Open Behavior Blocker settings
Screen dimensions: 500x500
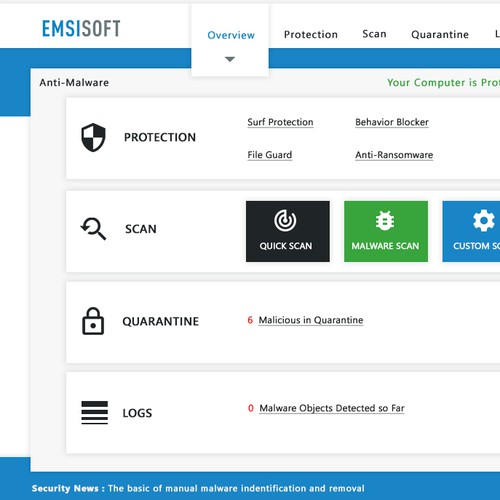(392, 122)
